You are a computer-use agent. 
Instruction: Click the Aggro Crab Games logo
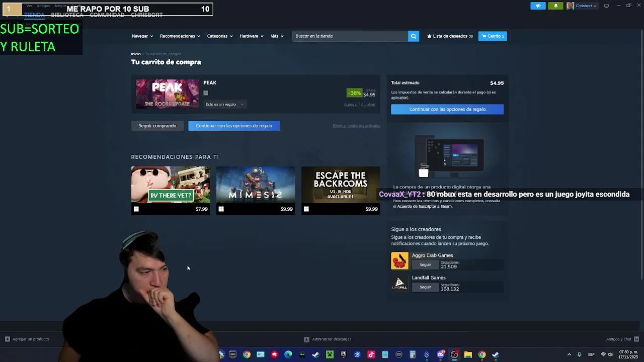(399, 261)
